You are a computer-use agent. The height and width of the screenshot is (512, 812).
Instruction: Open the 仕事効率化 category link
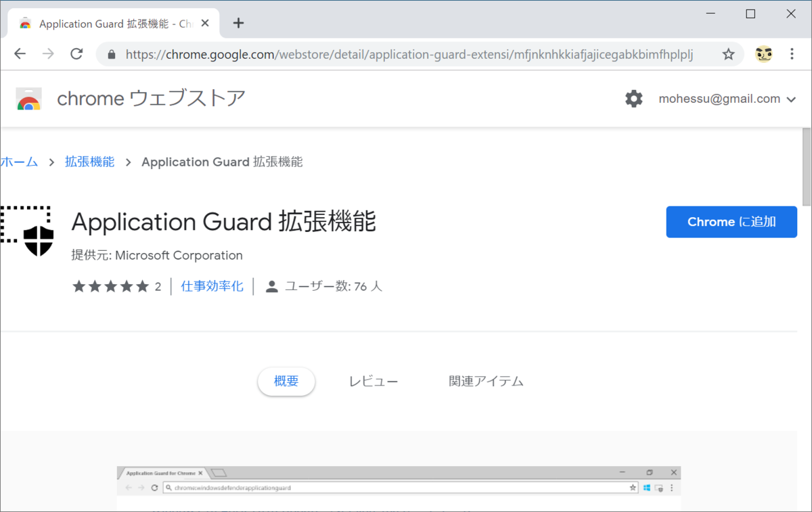point(212,286)
